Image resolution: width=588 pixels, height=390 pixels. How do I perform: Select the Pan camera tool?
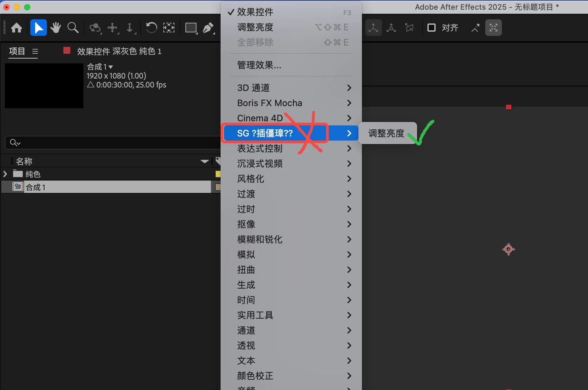click(113, 28)
